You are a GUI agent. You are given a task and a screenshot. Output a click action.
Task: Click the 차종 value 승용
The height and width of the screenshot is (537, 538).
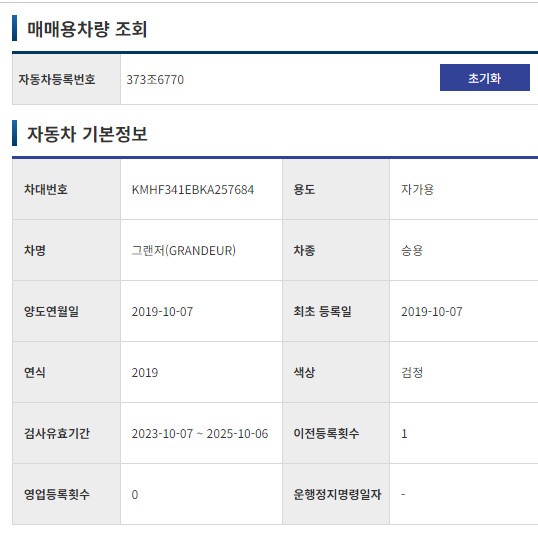point(412,250)
